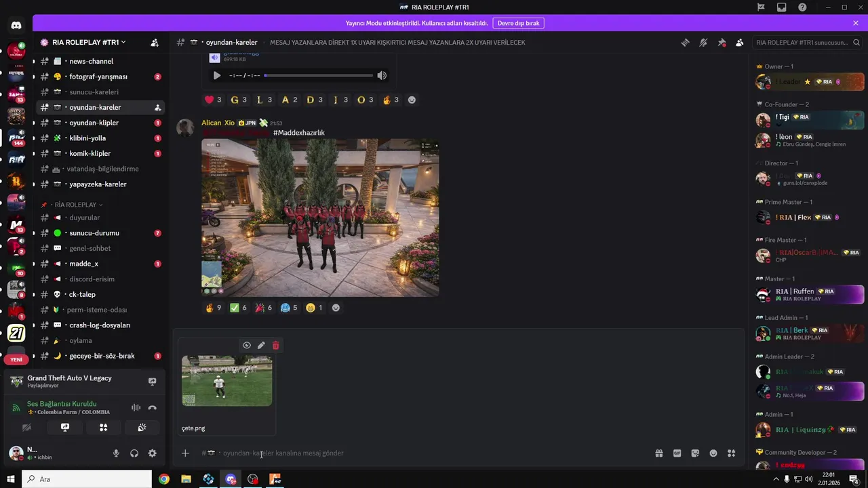Open Discord direct messages home icon

[x=16, y=26]
